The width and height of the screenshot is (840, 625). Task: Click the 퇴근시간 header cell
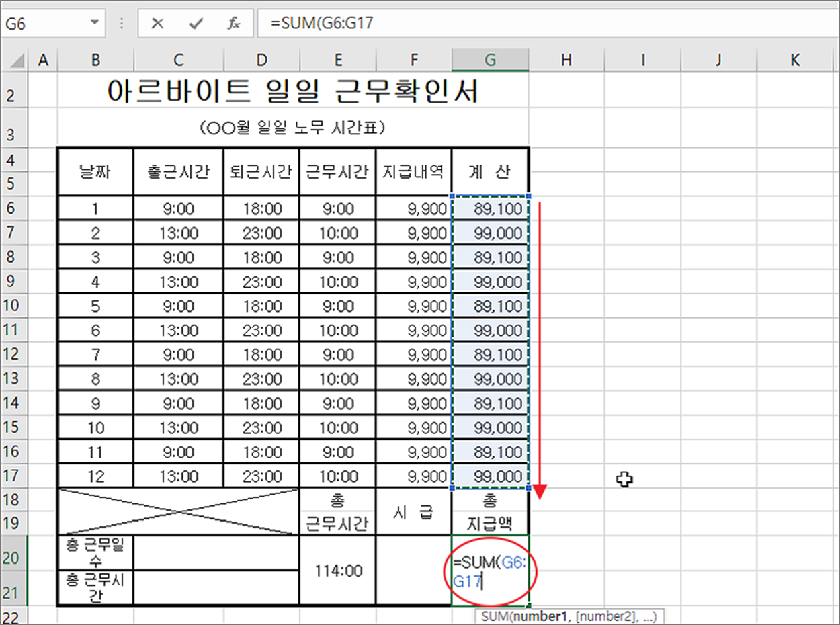261,171
